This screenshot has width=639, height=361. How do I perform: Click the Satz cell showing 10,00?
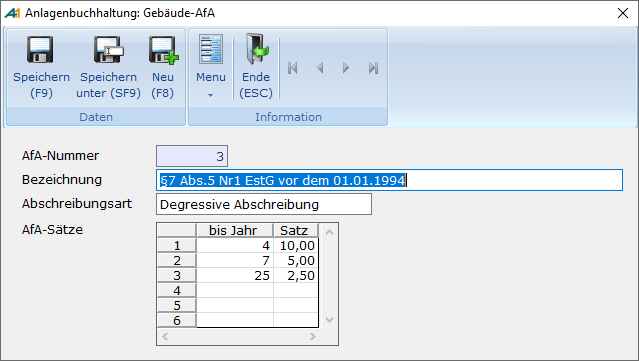(x=296, y=245)
